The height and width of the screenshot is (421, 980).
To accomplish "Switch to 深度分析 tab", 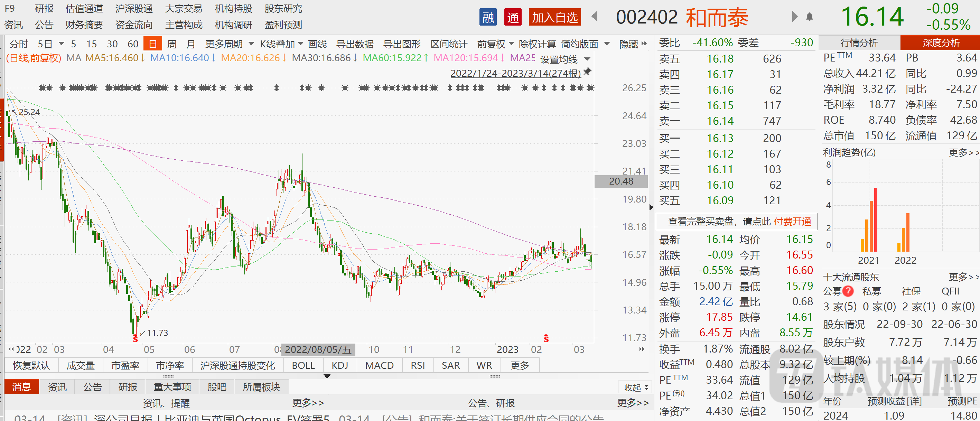I will pyautogui.click(x=941, y=43).
